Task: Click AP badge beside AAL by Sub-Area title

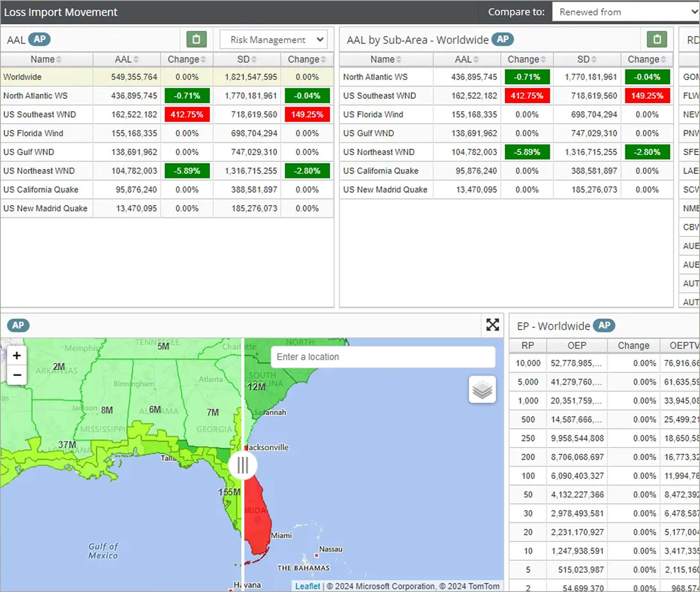Action: click(x=502, y=39)
